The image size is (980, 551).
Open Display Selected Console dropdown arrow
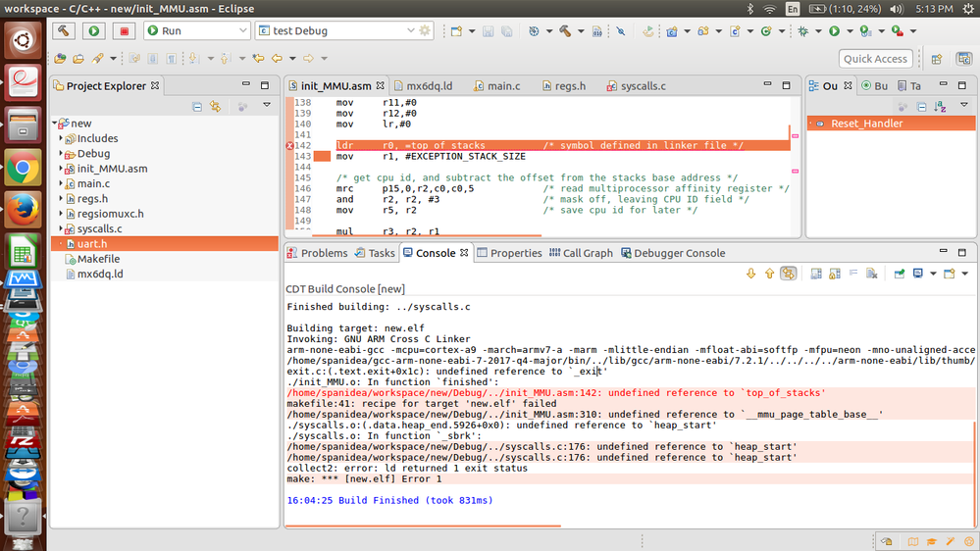(933, 274)
